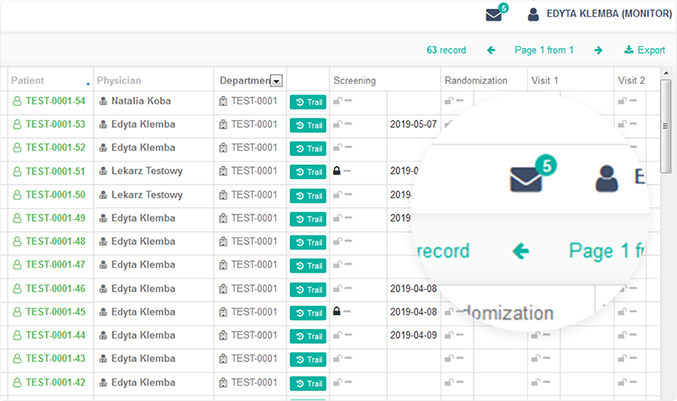Click the patient icon beside TEST-0001-49
677x401 pixels.
[16, 219]
